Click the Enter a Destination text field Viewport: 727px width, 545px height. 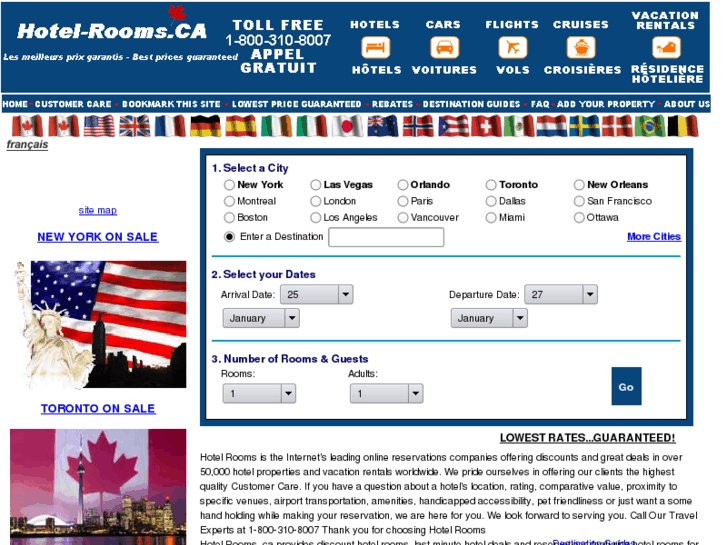386,237
